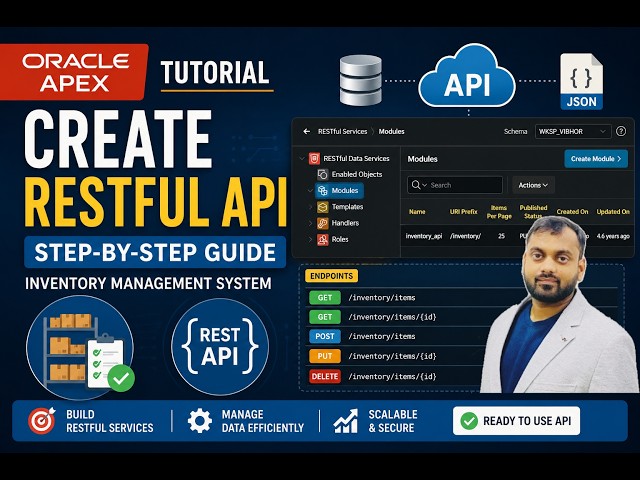
Task: Click the Step-By-Step Guide banner
Action: click(155, 252)
